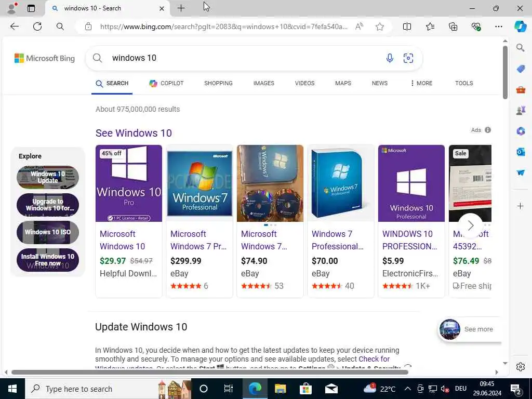Open WINDOWS 10 PROFESSION... $5.99 listing

point(411,221)
